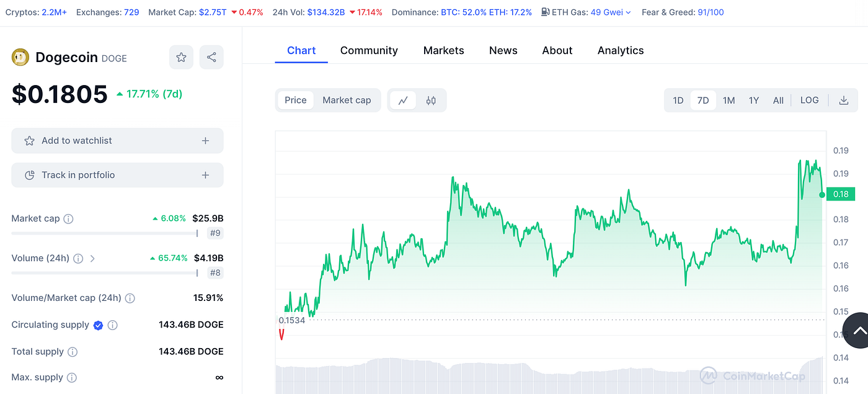Set chart range to All

(778, 101)
